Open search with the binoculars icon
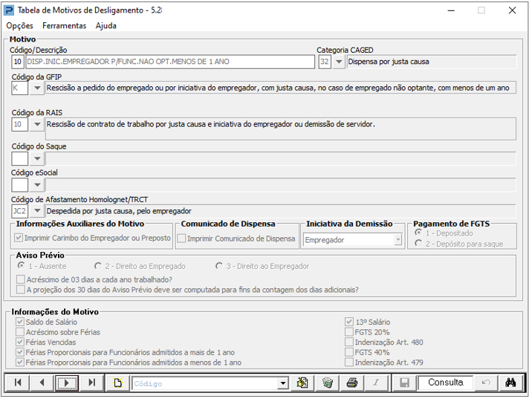The width and height of the screenshot is (532, 399). tap(510, 383)
